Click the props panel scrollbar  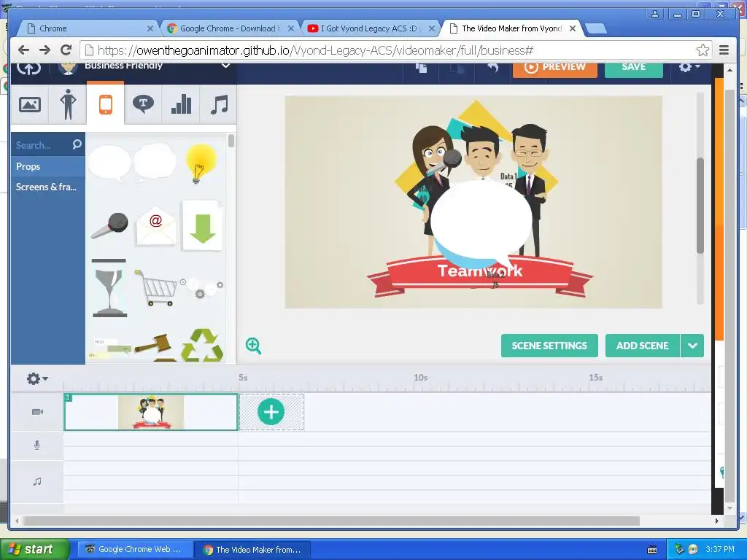pos(231,141)
